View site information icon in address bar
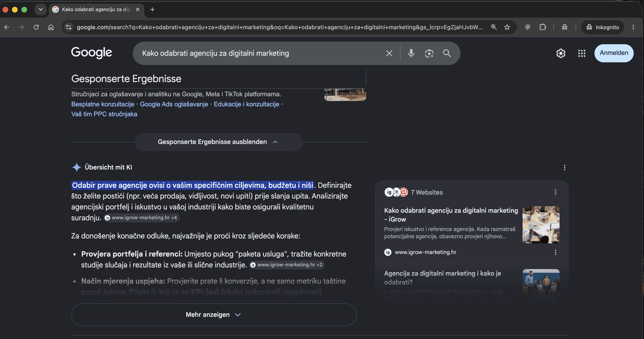This screenshot has width=644, height=339. 68,27
